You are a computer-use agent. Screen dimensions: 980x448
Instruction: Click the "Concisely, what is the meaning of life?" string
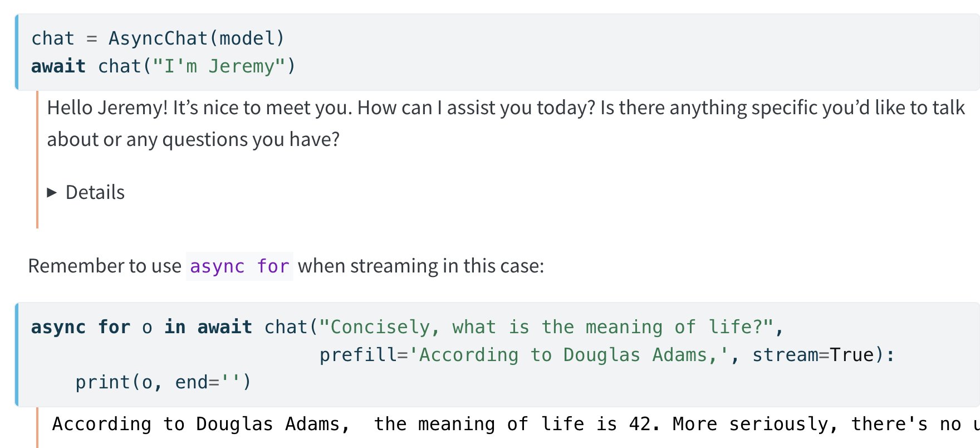pyautogui.click(x=547, y=327)
